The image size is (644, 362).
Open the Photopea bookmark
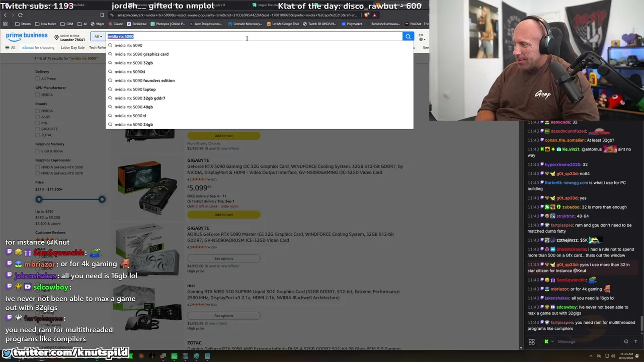[x=168, y=24]
